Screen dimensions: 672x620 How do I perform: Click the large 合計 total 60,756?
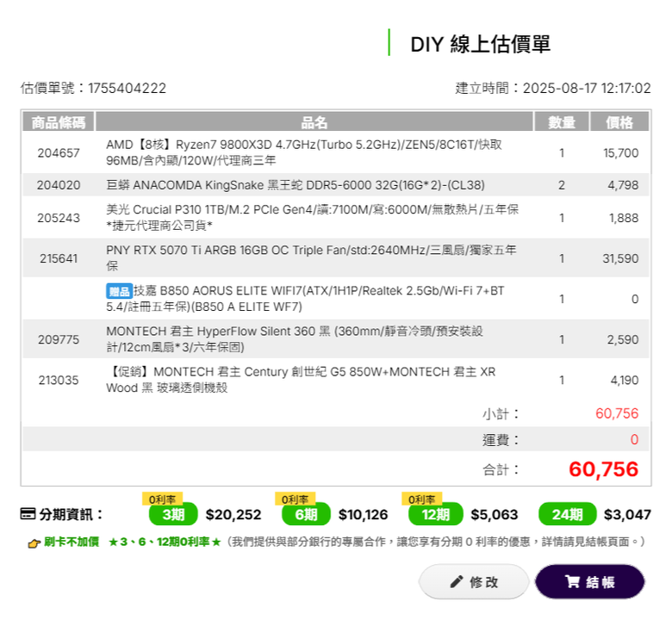tap(603, 469)
